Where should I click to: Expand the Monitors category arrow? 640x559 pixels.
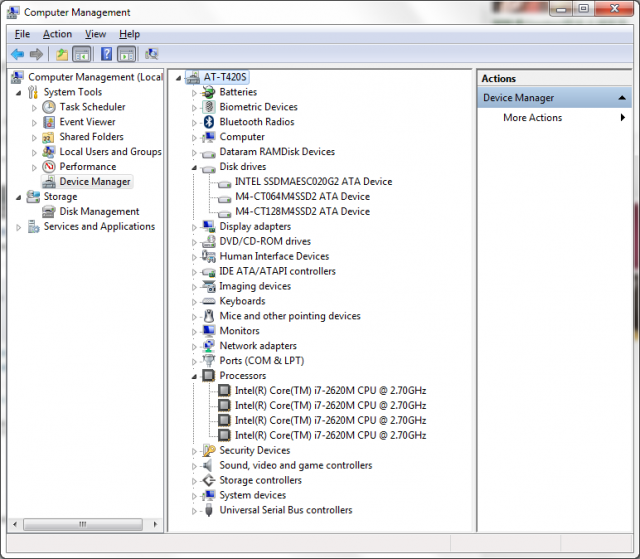click(194, 332)
